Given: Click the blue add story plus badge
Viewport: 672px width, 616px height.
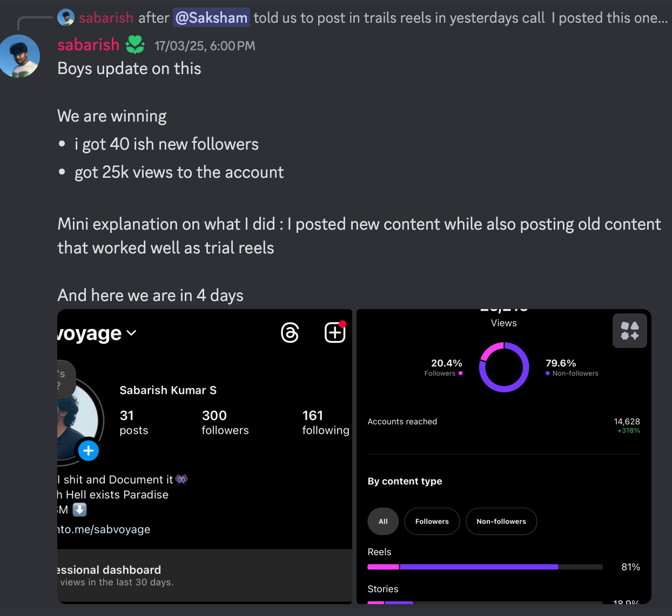Looking at the screenshot, I should (89, 451).
